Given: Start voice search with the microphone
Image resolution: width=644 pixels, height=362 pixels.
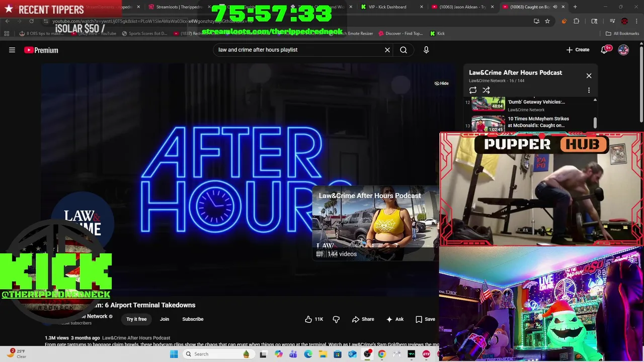Looking at the screenshot, I should click(426, 50).
